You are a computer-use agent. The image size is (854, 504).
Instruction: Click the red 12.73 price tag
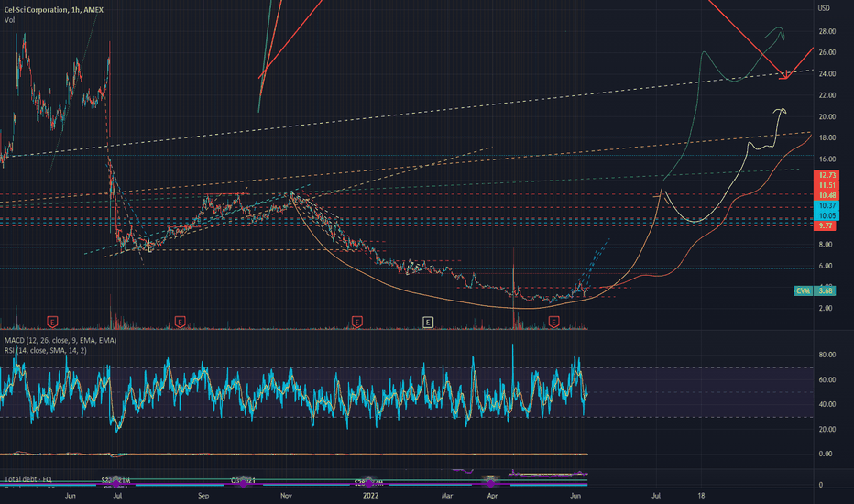point(827,175)
